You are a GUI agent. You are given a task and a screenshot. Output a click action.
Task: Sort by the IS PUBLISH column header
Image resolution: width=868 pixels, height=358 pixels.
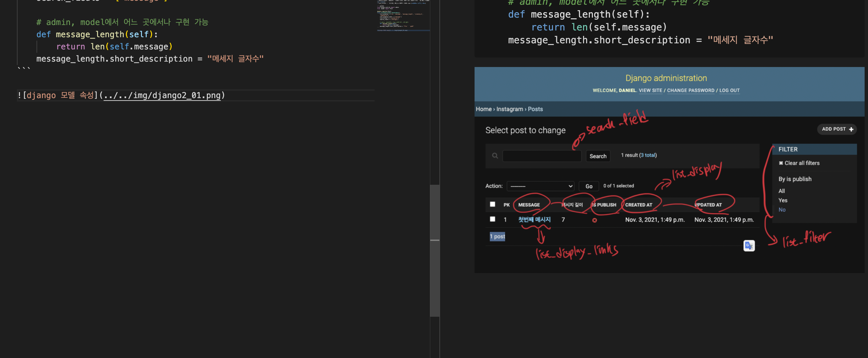click(x=604, y=205)
